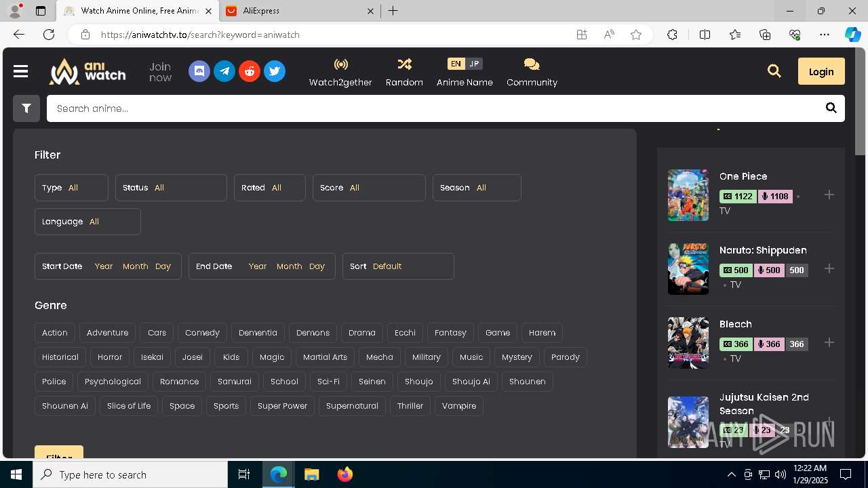Open the Rated filter dropdown

point(270,188)
